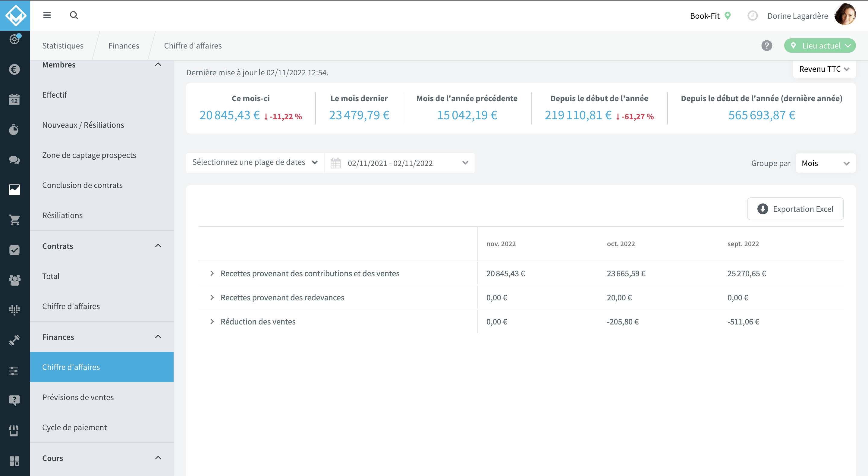This screenshot has width=868, height=476.
Task: Open the Revenu TTC dropdown
Action: coord(824,69)
